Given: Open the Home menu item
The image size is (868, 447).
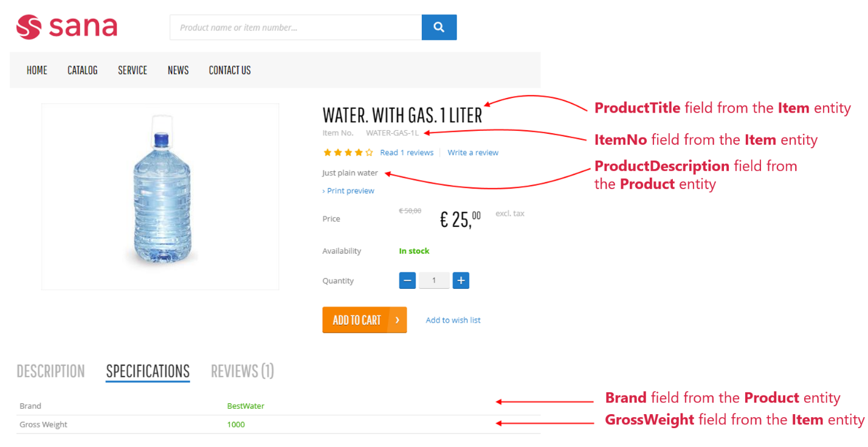Looking at the screenshot, I should [37, 70].
